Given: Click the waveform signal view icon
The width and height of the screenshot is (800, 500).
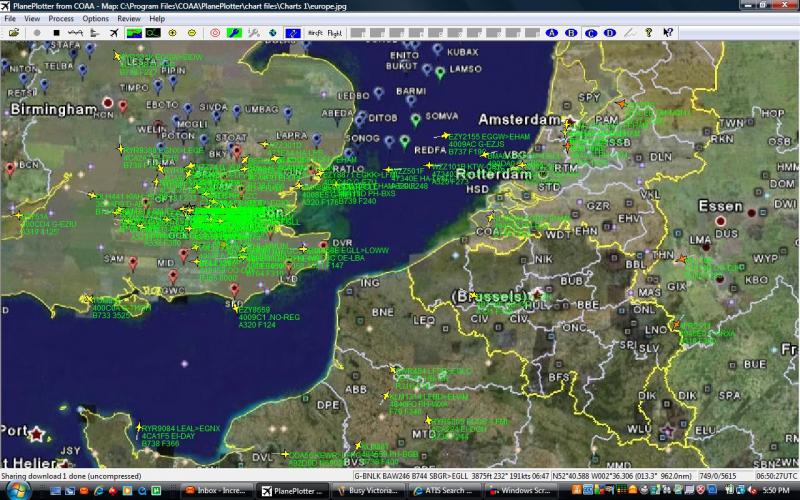Looking at the screenshot, I should 75,33.
